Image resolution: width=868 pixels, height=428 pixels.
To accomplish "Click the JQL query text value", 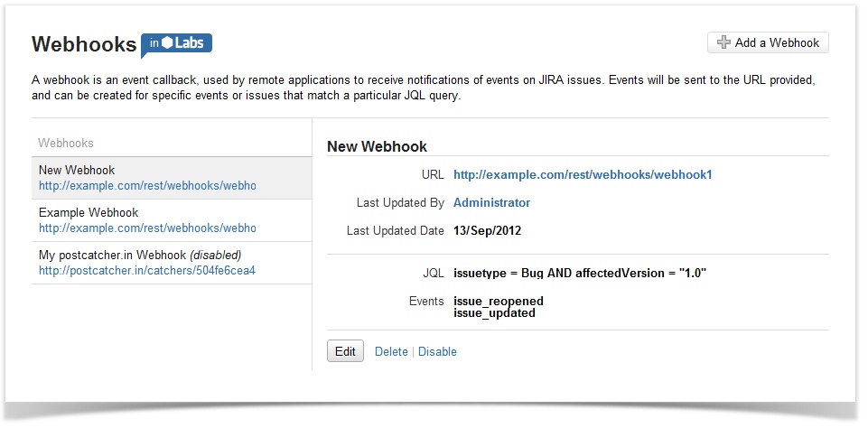I will click(x=579, y=272).
